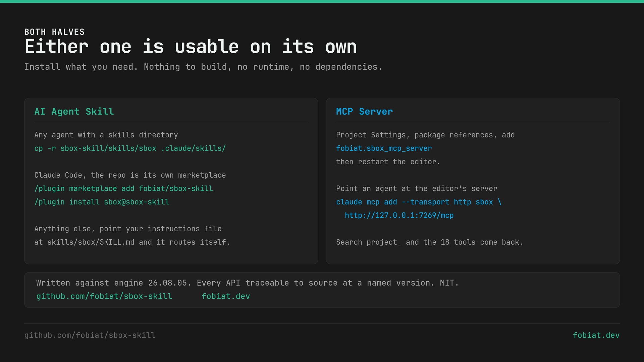Click "Claude Code, the repo is its own marketplace"

coord(130,175)
